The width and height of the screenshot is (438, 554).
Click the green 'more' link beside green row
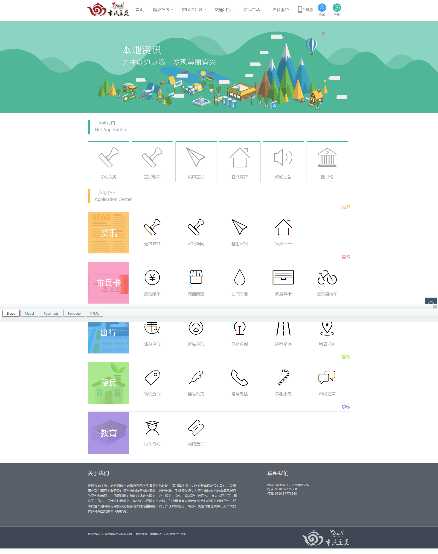tap(346, 357)
